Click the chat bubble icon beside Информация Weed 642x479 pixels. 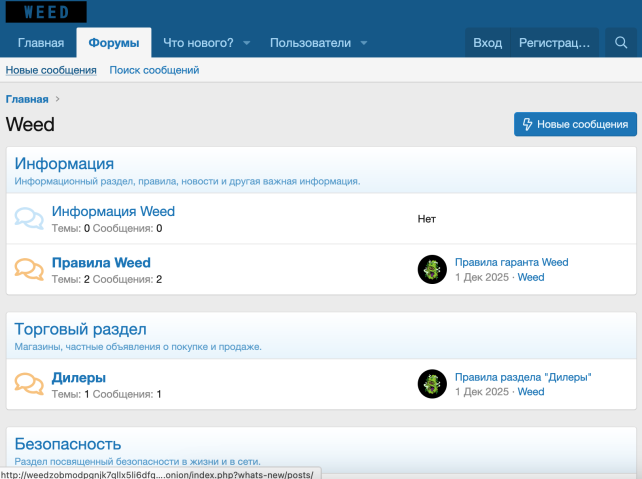click(30, 219)
